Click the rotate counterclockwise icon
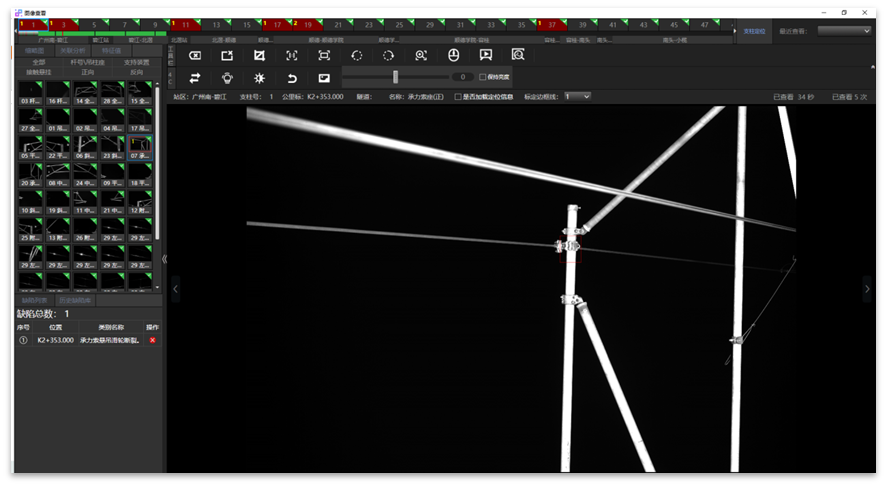This screenshot has height=487, width=887. click(356, 55)
